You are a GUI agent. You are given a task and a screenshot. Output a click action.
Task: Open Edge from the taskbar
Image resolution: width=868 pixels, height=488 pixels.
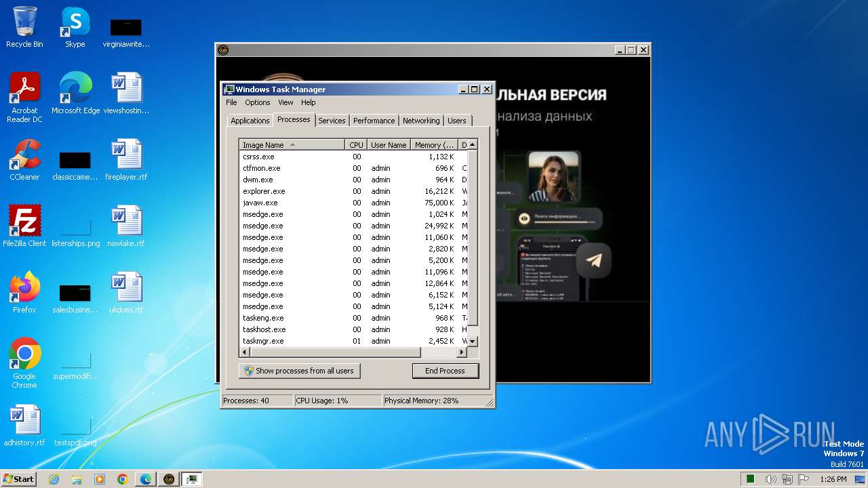tap(146, 479)
